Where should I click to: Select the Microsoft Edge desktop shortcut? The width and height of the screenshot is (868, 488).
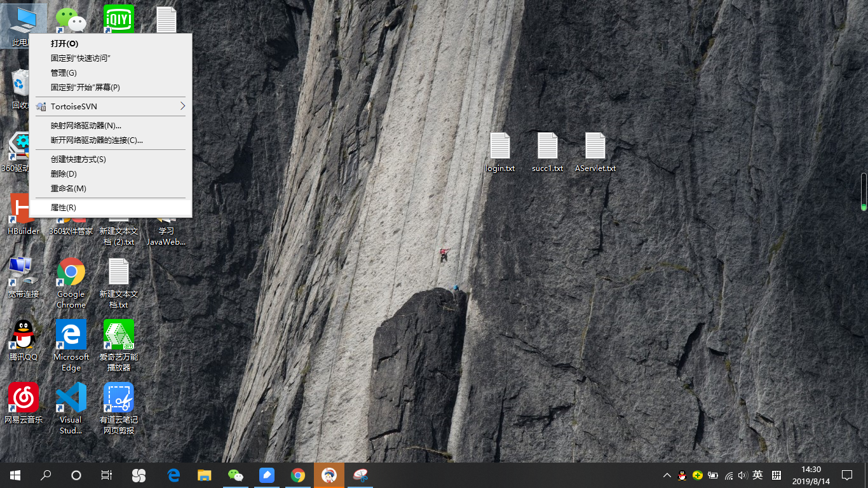point(71,345)
